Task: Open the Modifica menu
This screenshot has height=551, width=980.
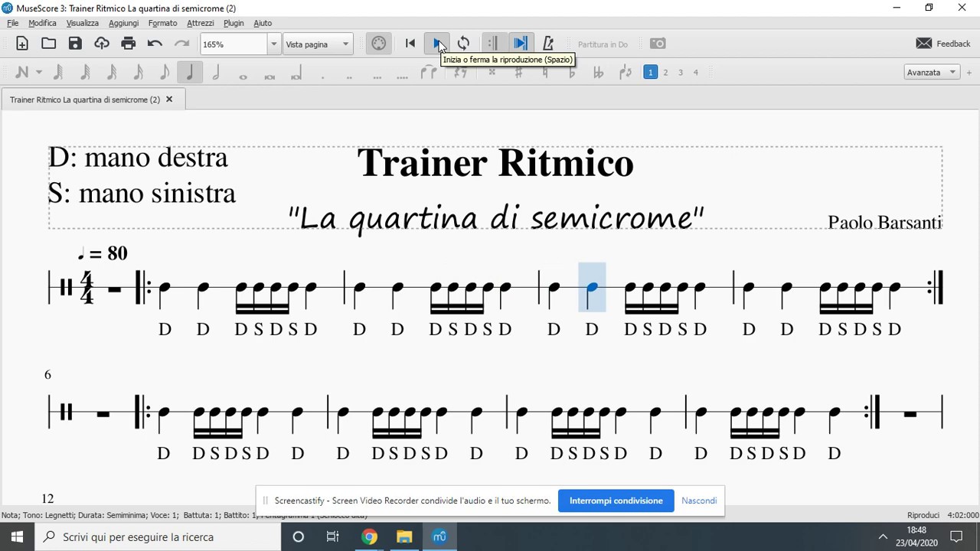Action: 42,23
